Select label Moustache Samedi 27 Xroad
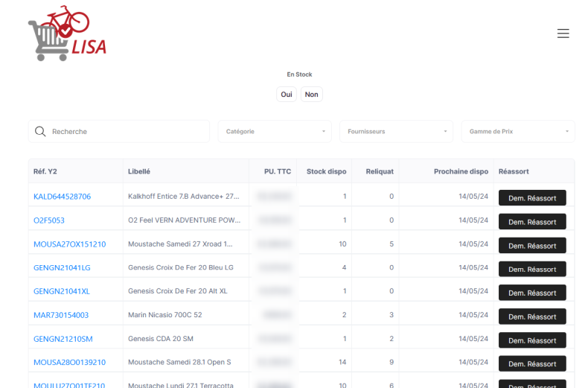 [180, 244]
